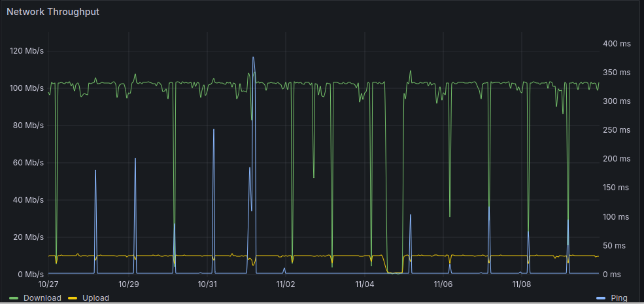Toggle the Download series in legend
This screenshot has width=644, height=304.
(42, 298)
